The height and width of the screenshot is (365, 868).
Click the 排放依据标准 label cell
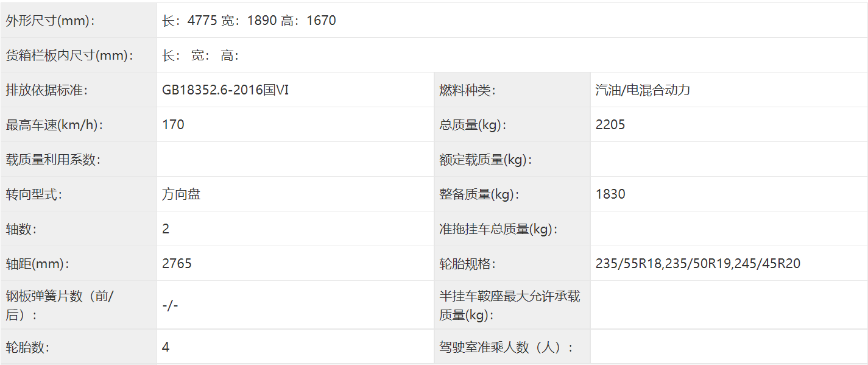click(47, 90)
